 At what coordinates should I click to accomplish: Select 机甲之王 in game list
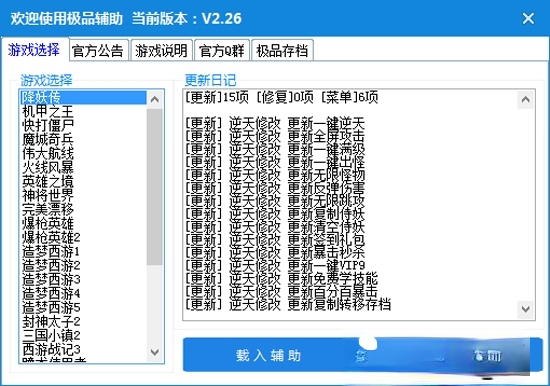(83, 112)
